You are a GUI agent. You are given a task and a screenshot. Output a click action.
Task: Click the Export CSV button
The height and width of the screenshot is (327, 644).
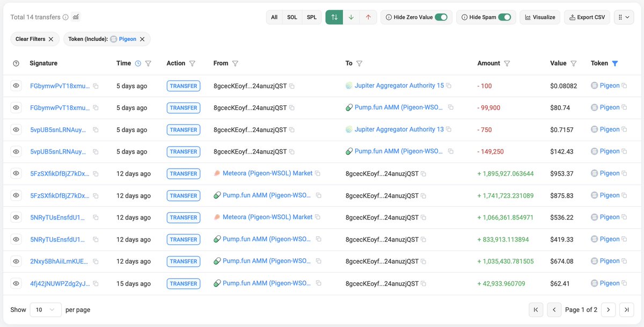pyautogui.click(x=587, y=17)
